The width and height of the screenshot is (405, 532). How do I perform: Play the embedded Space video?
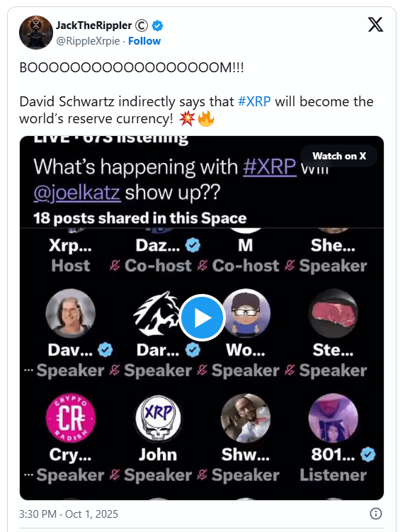click(202, 317)
